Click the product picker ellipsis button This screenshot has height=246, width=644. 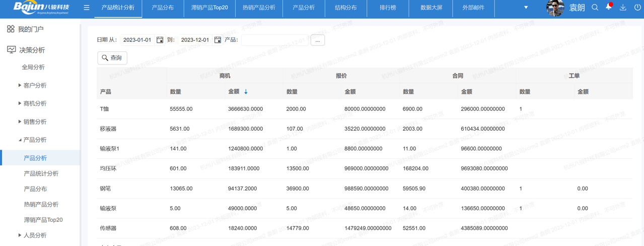(317, 40)
